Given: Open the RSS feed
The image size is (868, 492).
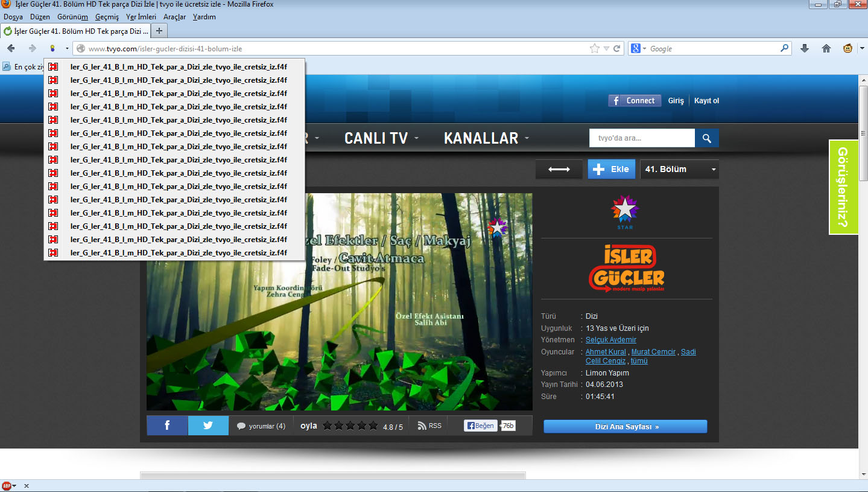Looking at the screenshot, I should [429, 426].
